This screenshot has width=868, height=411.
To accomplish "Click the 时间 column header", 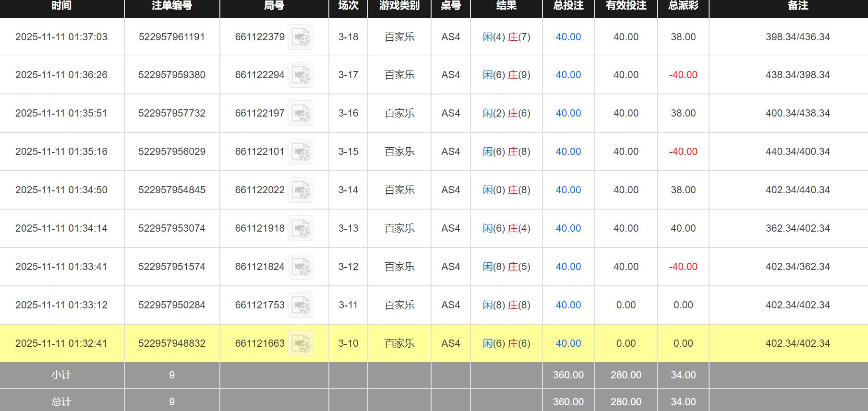I will (61, 6).
